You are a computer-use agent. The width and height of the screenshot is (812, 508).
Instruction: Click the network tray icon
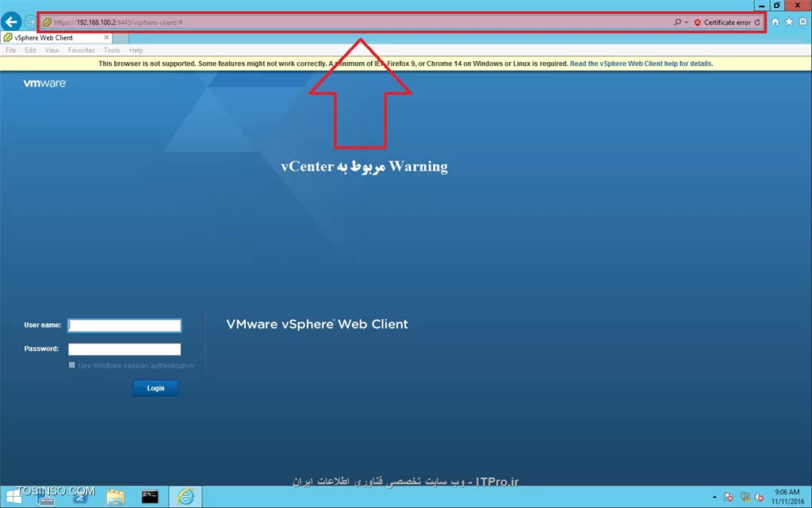pos(745,497)
